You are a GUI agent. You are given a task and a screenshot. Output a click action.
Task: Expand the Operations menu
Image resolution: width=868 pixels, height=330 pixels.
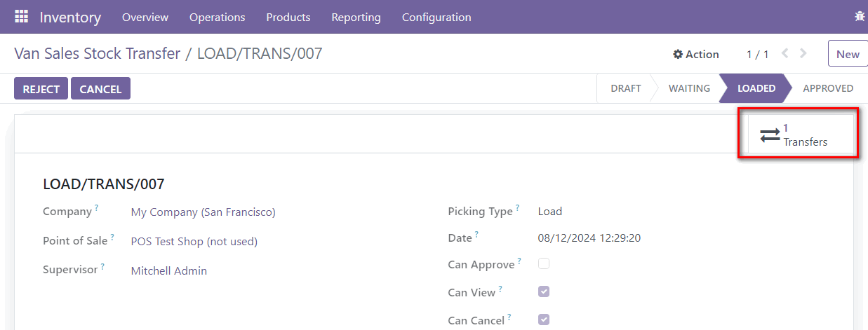click(x=218, y=17)
